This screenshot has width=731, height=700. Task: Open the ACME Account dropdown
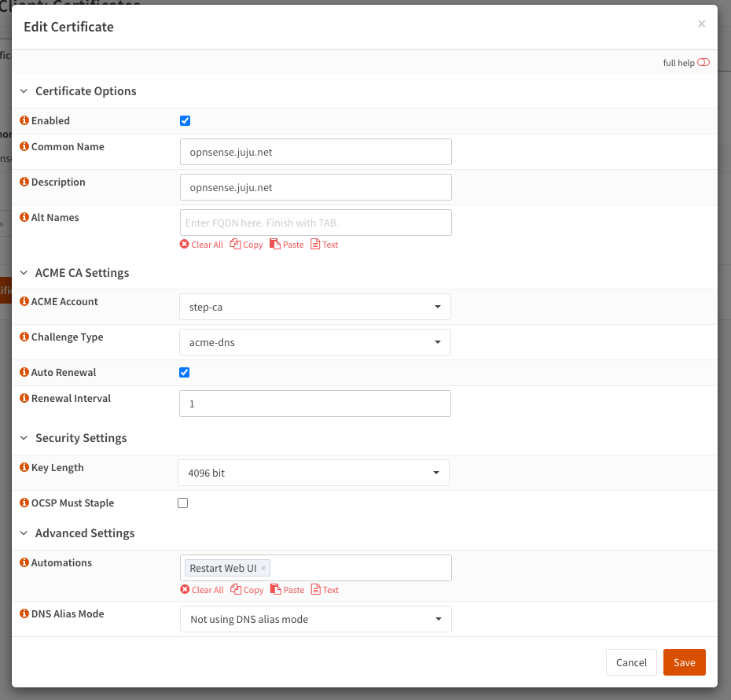(315, 308)
